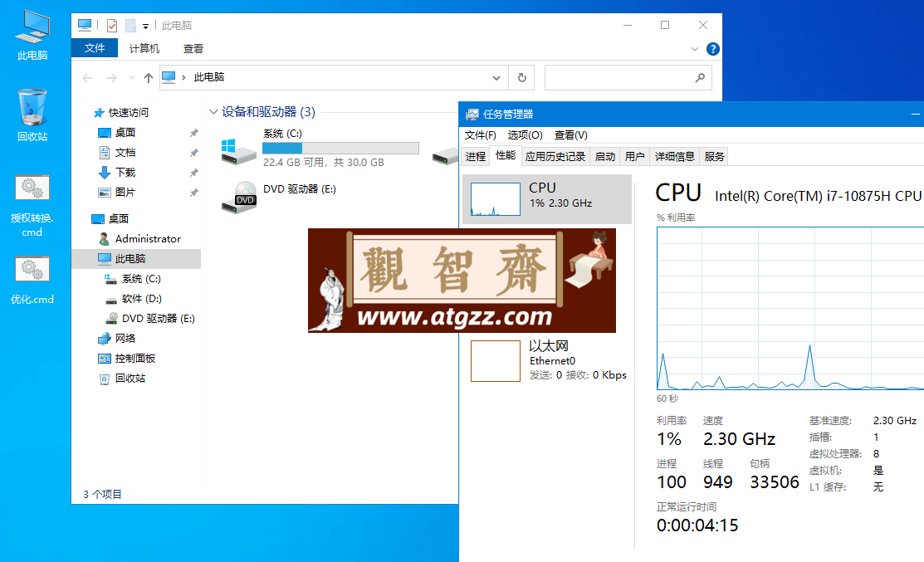
Task: Select the 以太网 mini graph thumbnail
Action: point(495,360)
